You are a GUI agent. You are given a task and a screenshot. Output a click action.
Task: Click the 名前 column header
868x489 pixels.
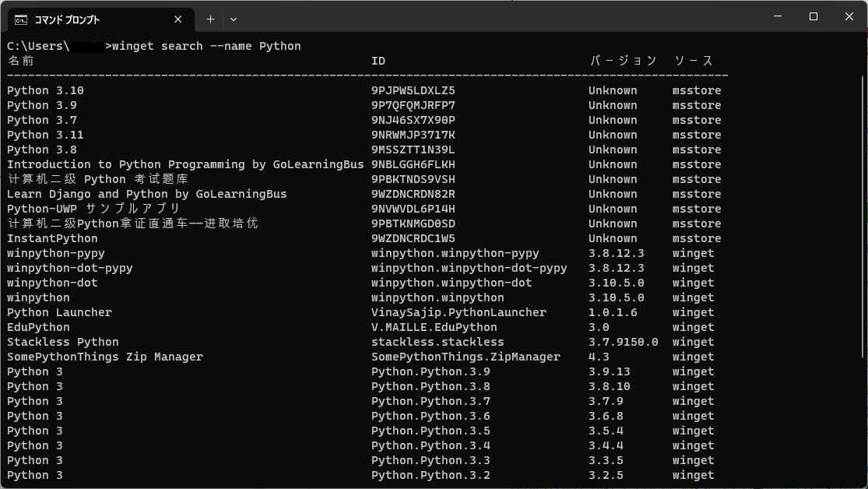[x=21, y=61]
